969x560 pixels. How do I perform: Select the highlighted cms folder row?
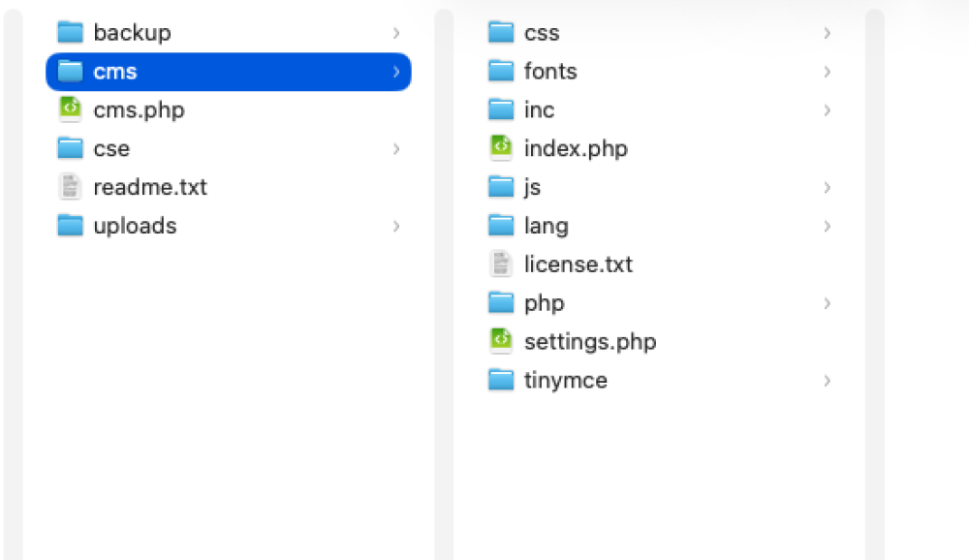point(229,72)
